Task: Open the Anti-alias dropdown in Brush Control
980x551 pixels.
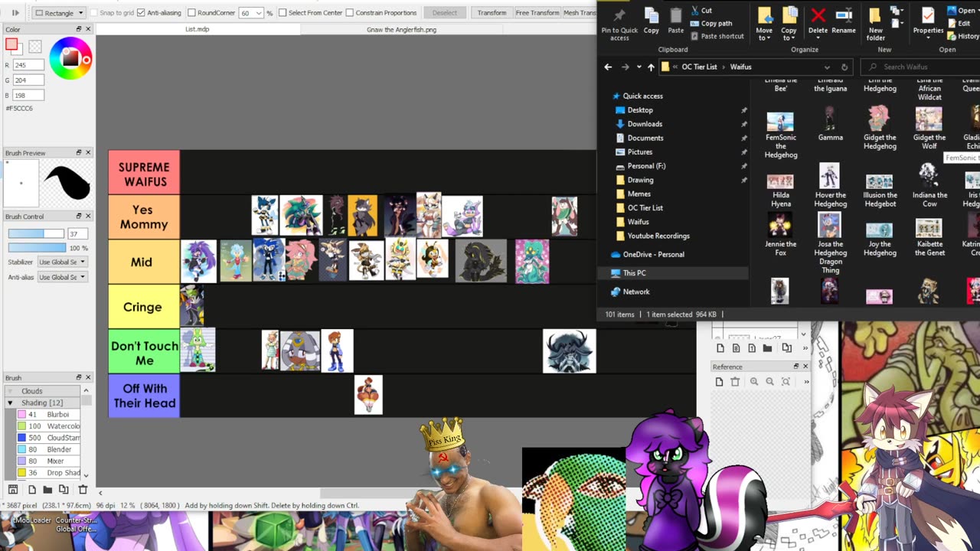Action: (x=63, y=277)
